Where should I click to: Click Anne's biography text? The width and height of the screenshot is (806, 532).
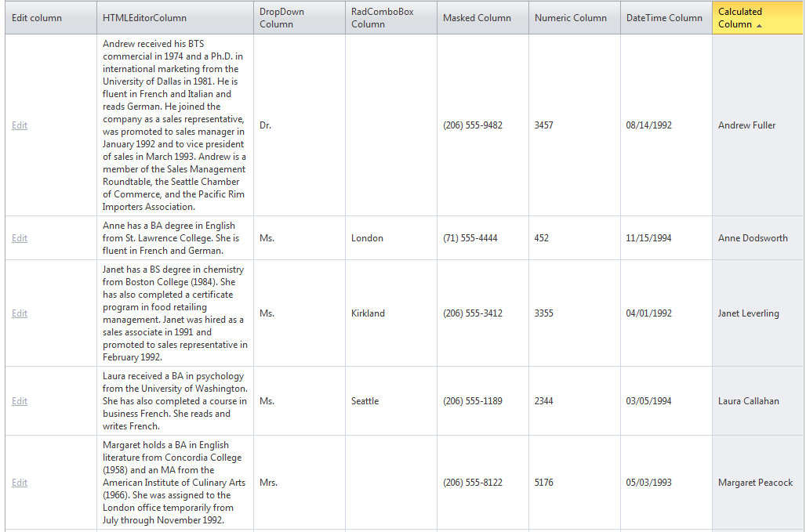[x=171, y=238]
